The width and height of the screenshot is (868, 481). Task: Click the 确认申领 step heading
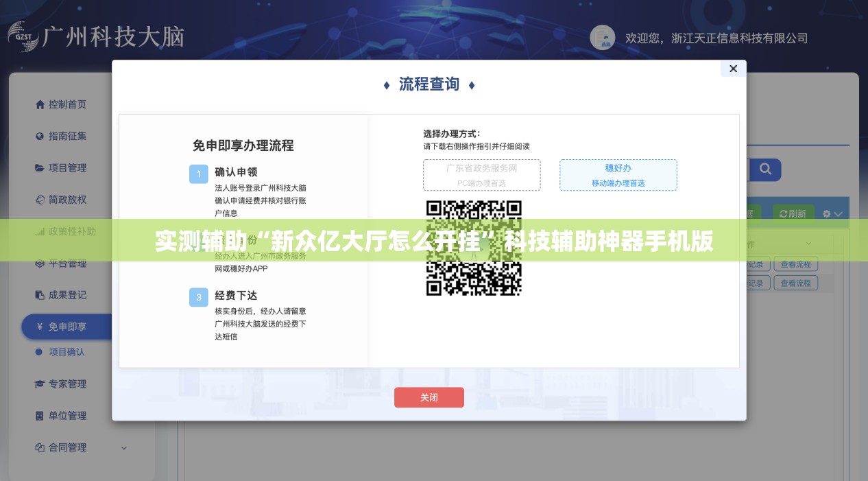(236, 172)
